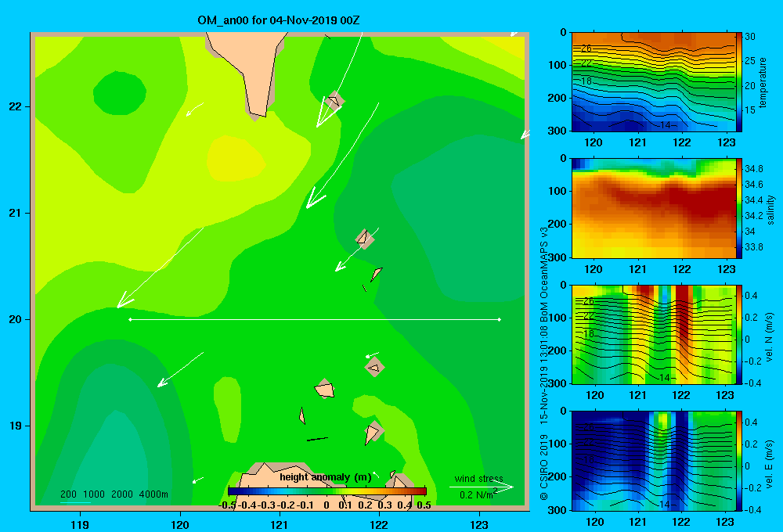Click the '30' tick on temperature scale
783x532 pixels.
[x=750, y=37]
